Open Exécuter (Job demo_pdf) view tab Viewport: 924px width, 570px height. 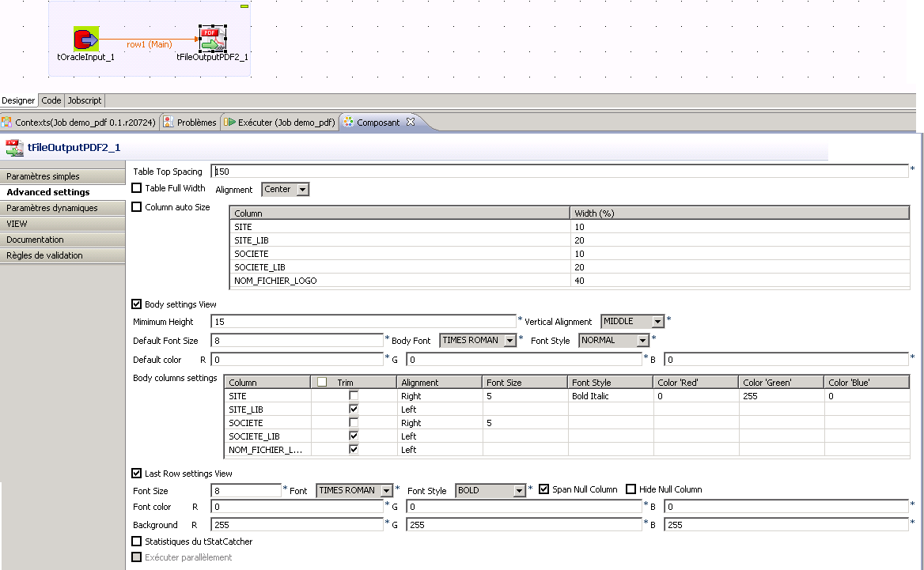click(280, 122)
